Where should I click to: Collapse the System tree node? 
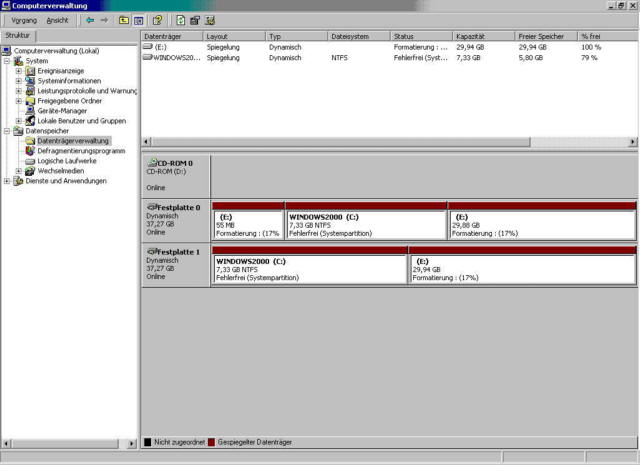click(x=7, y=61)
